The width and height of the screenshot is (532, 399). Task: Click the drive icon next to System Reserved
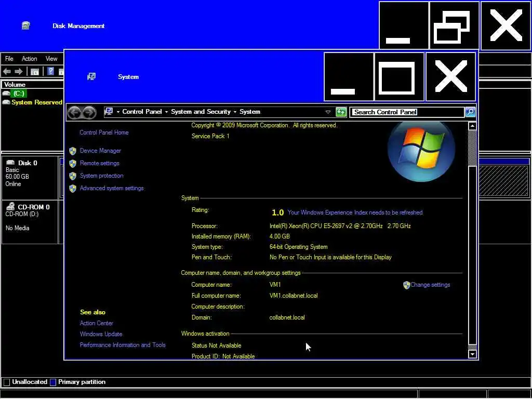[x=6, y=102]
